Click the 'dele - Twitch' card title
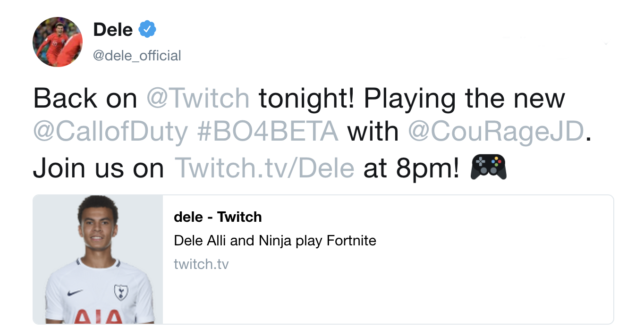Viewport: 644px width, 327px height. coord(218,217)
